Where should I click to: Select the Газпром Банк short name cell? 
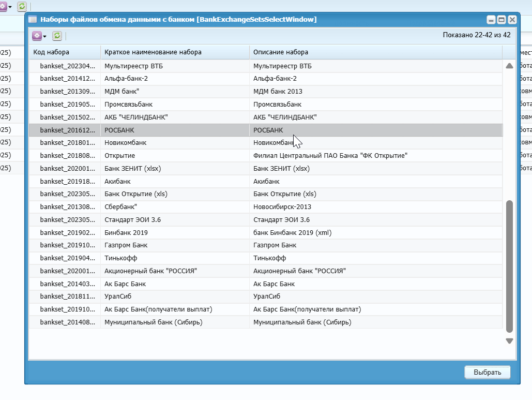pos(175,245)
